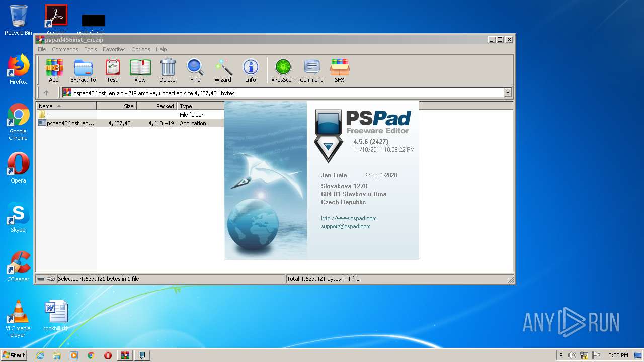This screenshot has height=362, width=644.
Task: Open Recycle Bin desktop icon
Action: tap(18, 20)
